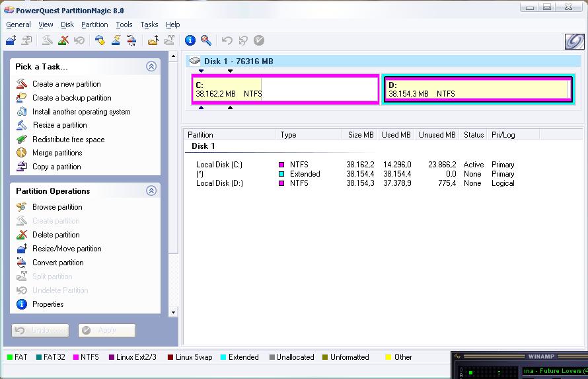Click the blue Properties icon in Partition Operations

tap(22, 304)
